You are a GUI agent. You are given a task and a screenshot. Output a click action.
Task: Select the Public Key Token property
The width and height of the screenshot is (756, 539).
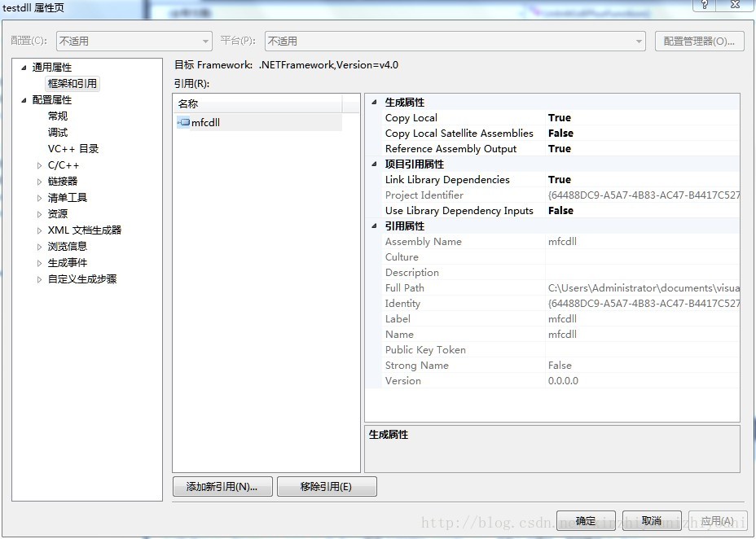coord(560,350)
